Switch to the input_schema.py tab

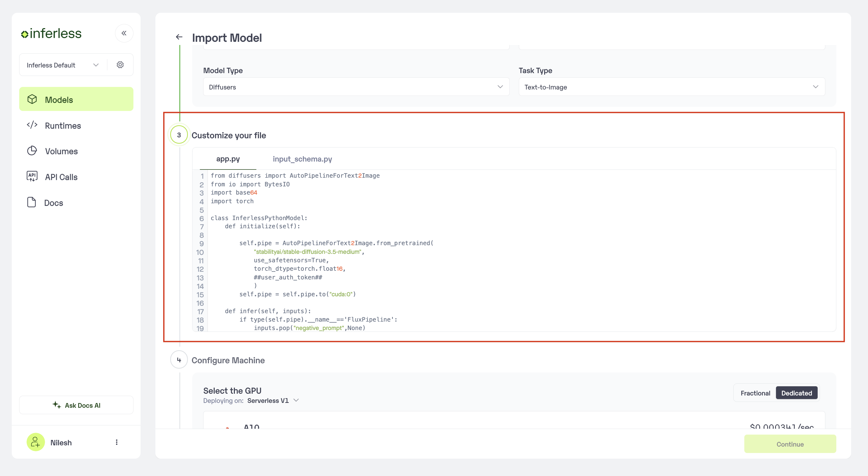pos(302,159)
